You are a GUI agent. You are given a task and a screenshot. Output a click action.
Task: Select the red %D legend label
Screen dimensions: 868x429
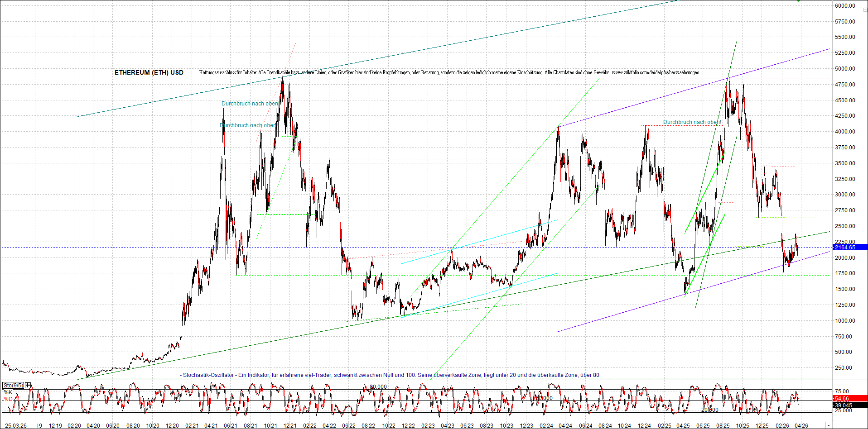pos(8,399)
